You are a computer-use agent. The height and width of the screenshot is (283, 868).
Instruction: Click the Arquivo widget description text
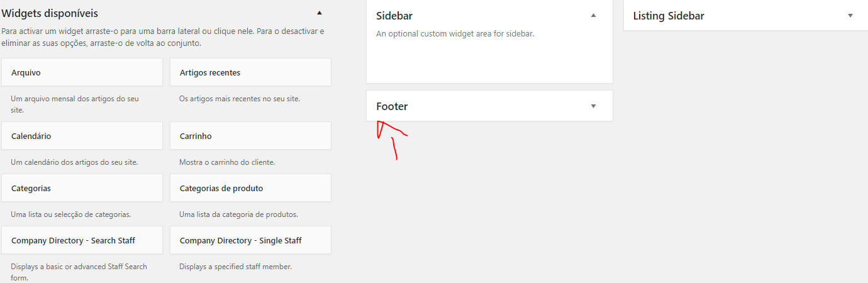click(75, 104)
